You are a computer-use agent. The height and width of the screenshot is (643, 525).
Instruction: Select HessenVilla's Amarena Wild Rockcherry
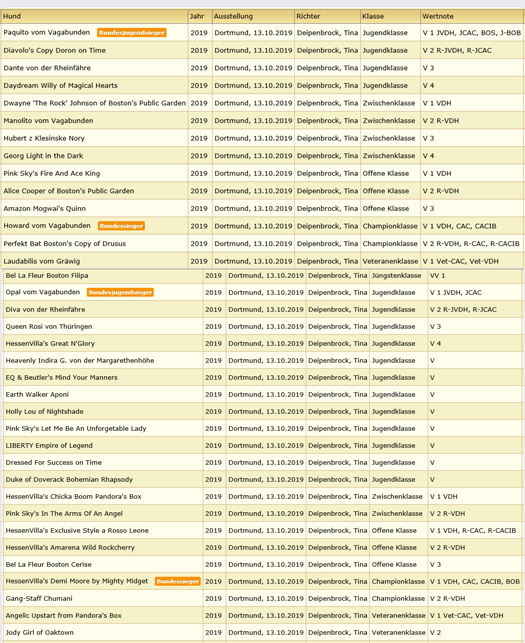point(70,548)
